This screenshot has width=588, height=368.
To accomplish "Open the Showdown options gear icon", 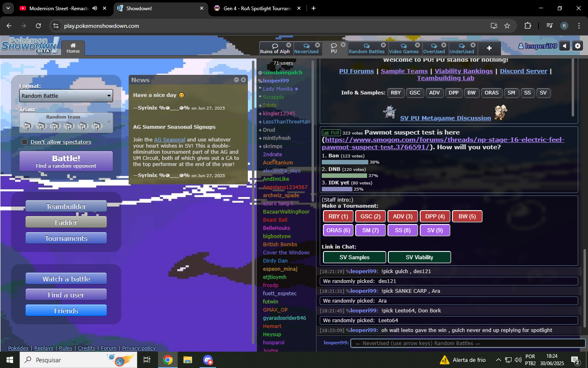I will 578,46.
